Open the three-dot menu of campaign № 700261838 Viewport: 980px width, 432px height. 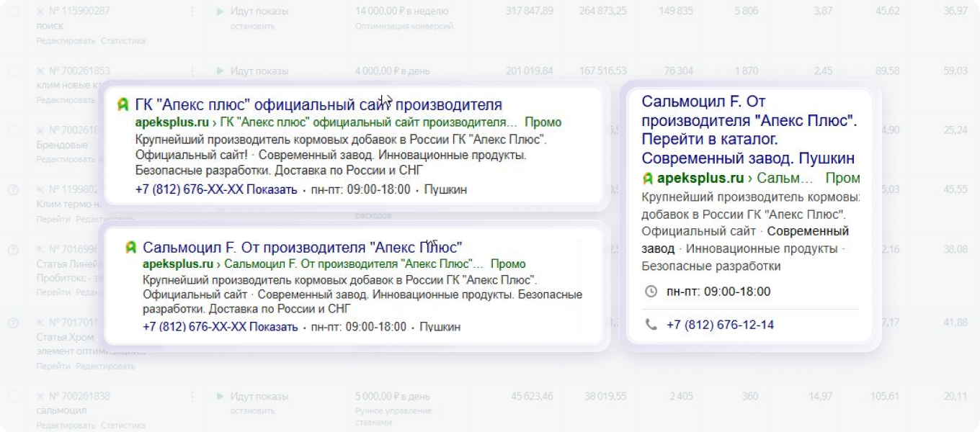[192, 396]
